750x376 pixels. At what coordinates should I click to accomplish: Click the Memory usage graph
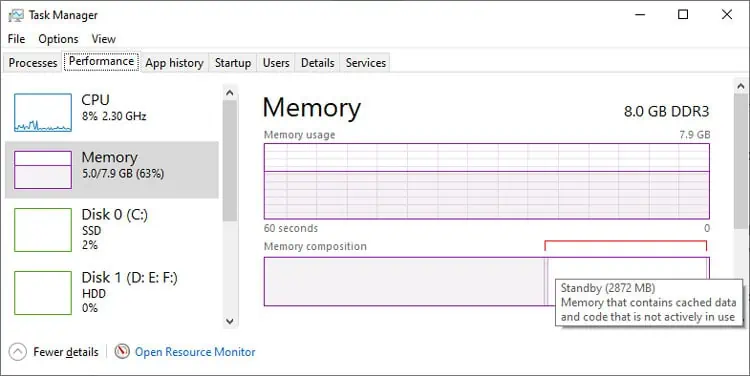coord(486,181)
